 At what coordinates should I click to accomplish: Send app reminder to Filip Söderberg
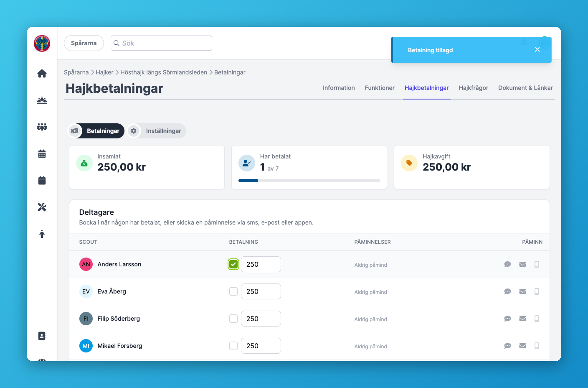pos(537,319)
